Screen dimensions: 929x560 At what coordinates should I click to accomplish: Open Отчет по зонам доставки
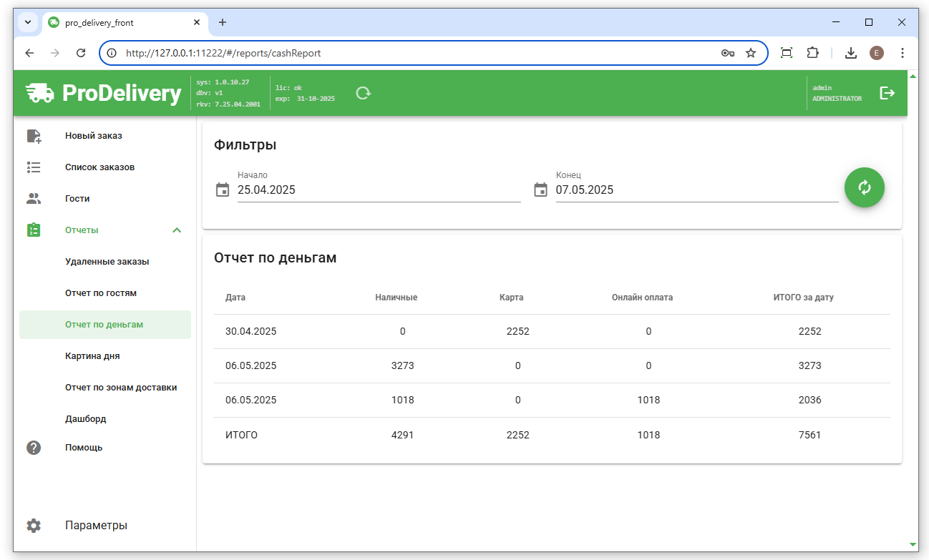click(x=120, y=388)
